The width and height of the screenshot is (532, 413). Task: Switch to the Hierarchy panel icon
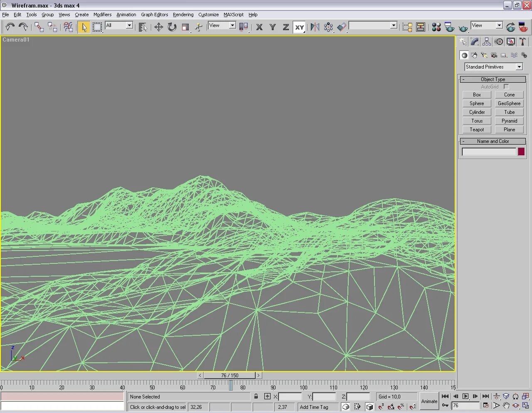coord(487,42)
